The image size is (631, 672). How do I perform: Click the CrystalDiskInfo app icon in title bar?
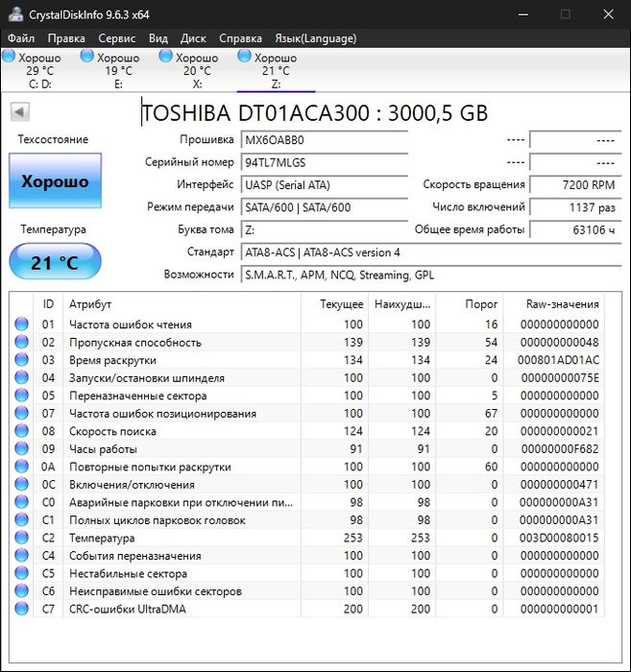(x=16, y=13)
